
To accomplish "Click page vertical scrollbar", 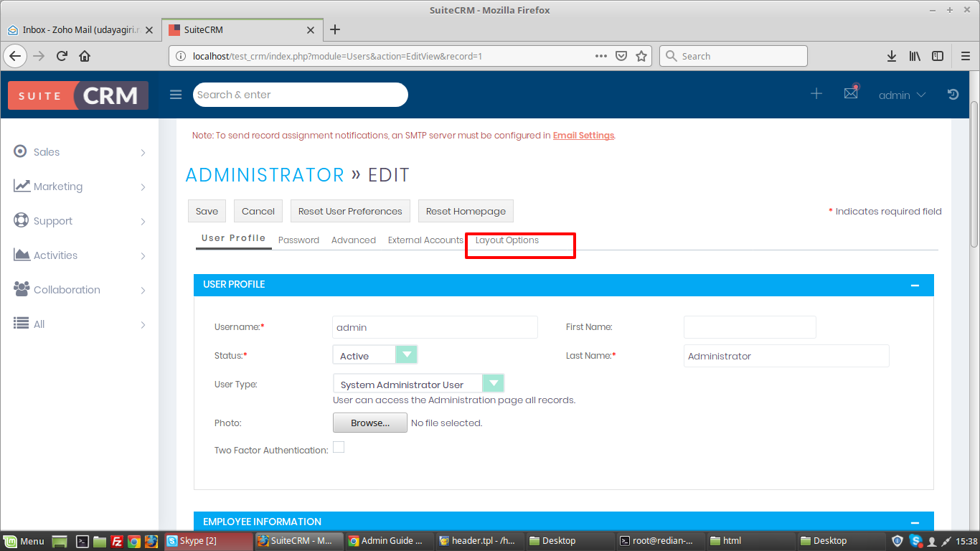I will point(974,174).
